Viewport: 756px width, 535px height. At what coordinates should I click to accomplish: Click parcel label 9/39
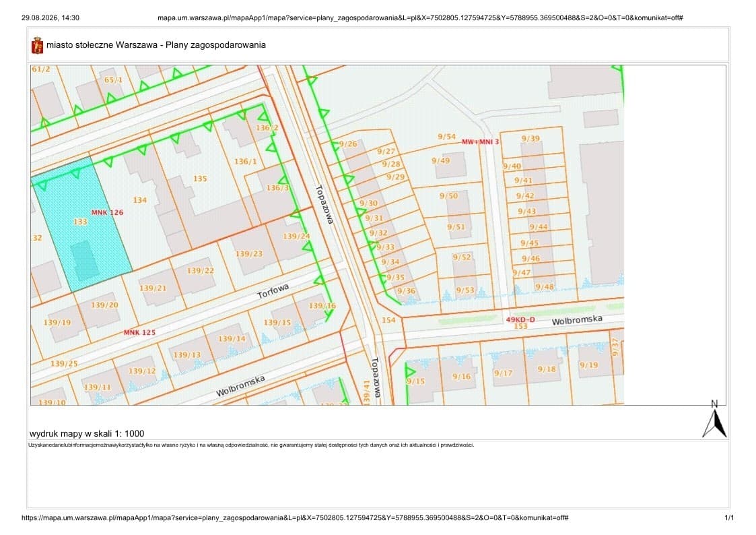[530, 138]
